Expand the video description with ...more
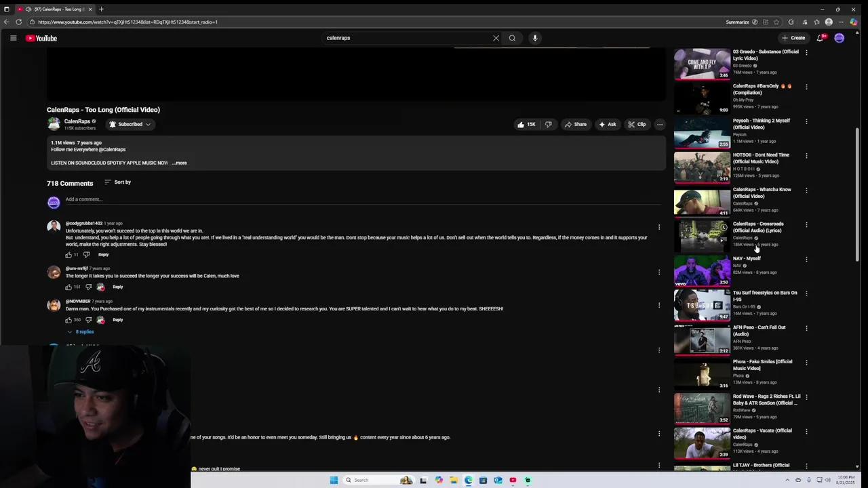The width and height of the screenshot is (868, 488). tap(180, 163)
